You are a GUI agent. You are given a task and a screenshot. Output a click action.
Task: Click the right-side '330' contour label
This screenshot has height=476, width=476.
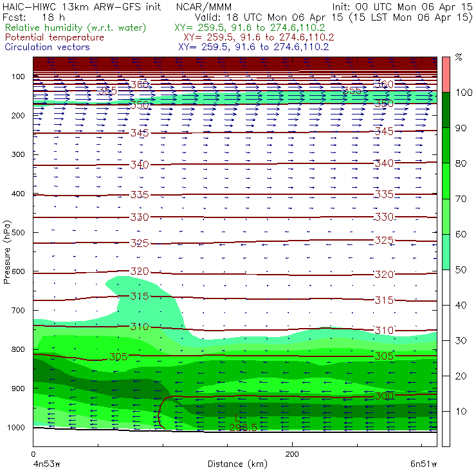(x=384, y=217)
